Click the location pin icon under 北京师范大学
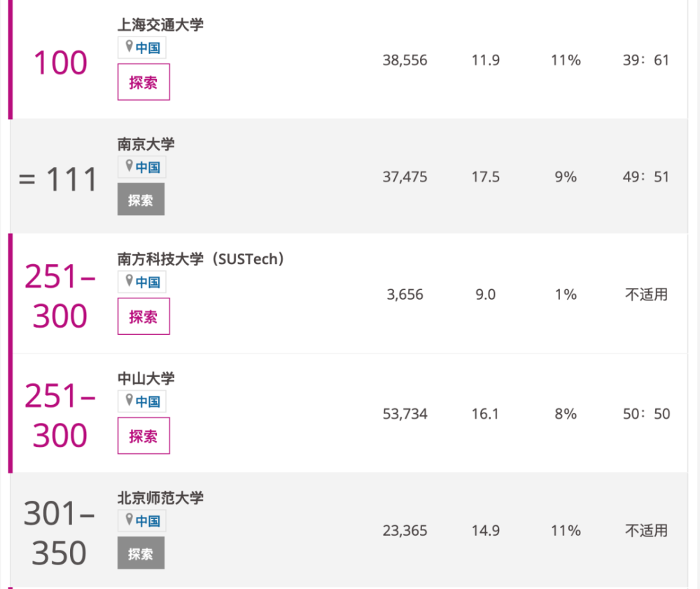Image resolution: width=700 pixels, height=589 pixels. 129,520
